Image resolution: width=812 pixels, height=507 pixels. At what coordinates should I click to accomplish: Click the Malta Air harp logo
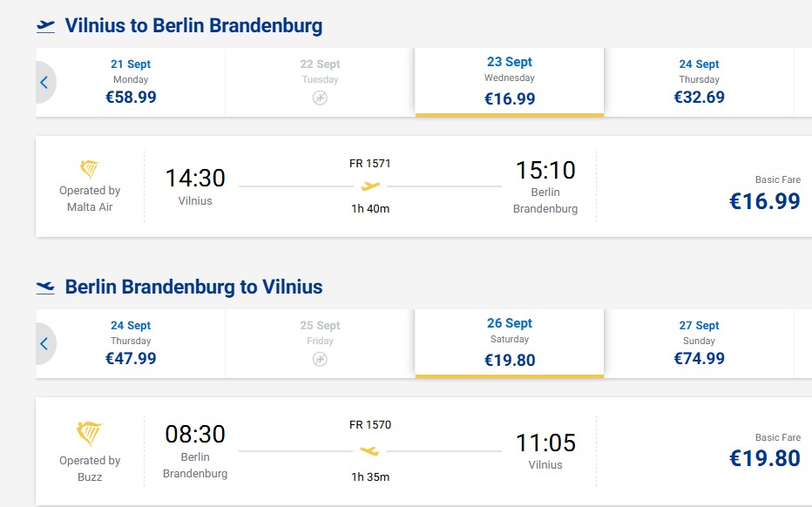[x=90, y=169]
